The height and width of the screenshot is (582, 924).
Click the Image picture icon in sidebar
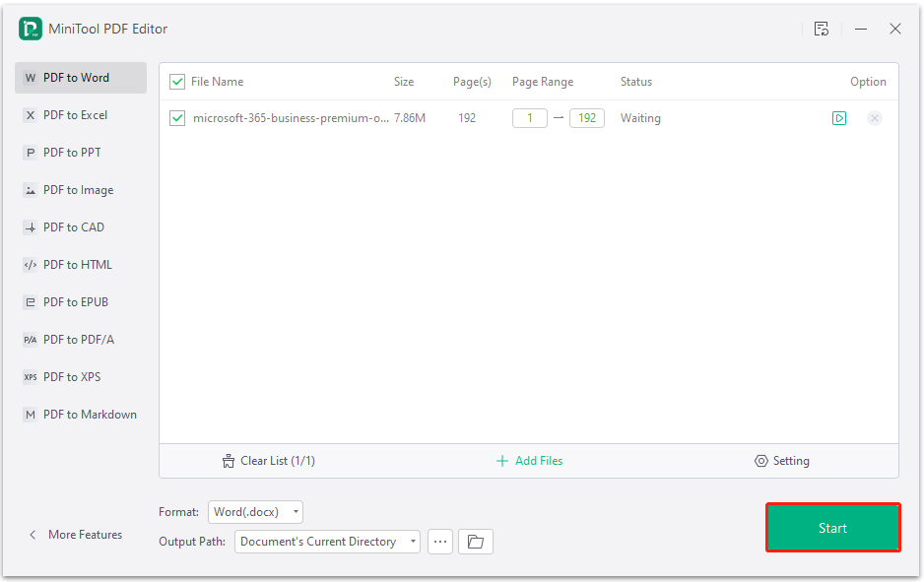coord(31,190)
